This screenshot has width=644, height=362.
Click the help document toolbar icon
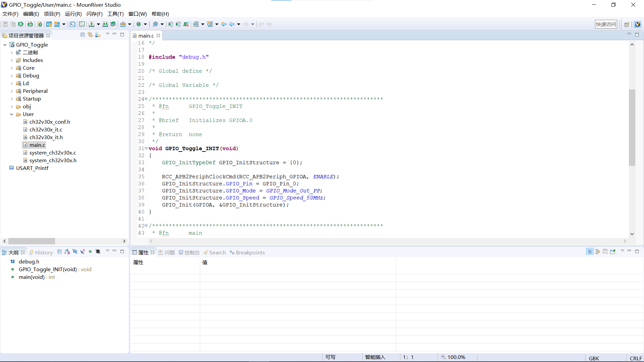pos(40,24)
